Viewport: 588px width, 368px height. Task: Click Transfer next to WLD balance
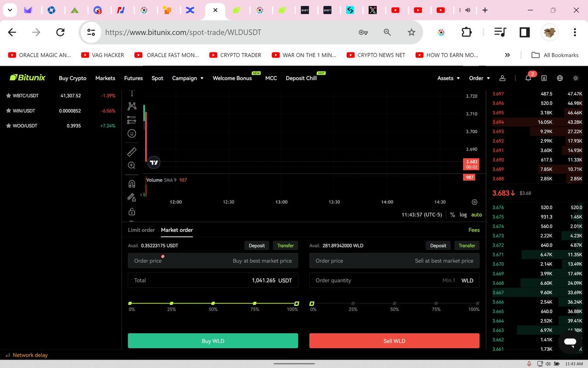point(467,246)
